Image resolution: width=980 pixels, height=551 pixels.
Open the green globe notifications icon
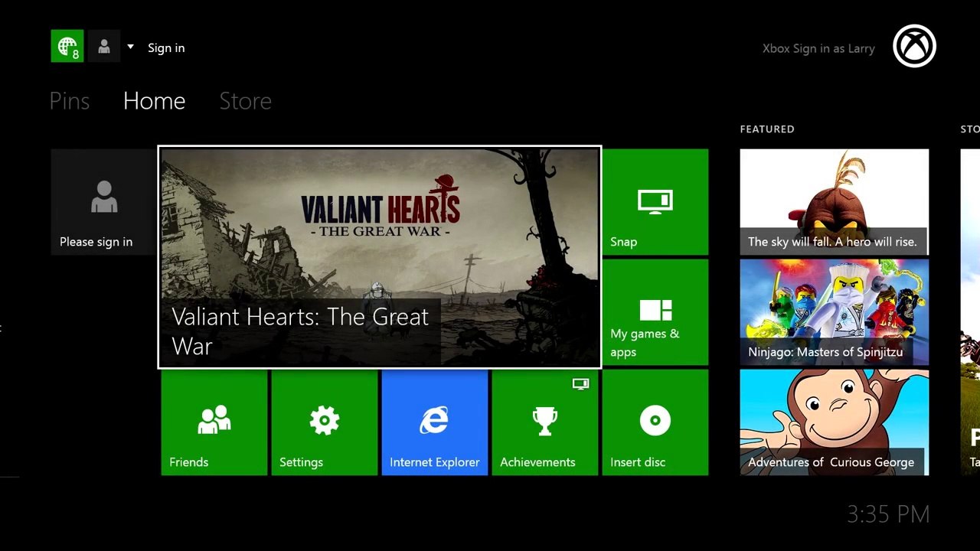pyautogui.click(x=67, y=47)
